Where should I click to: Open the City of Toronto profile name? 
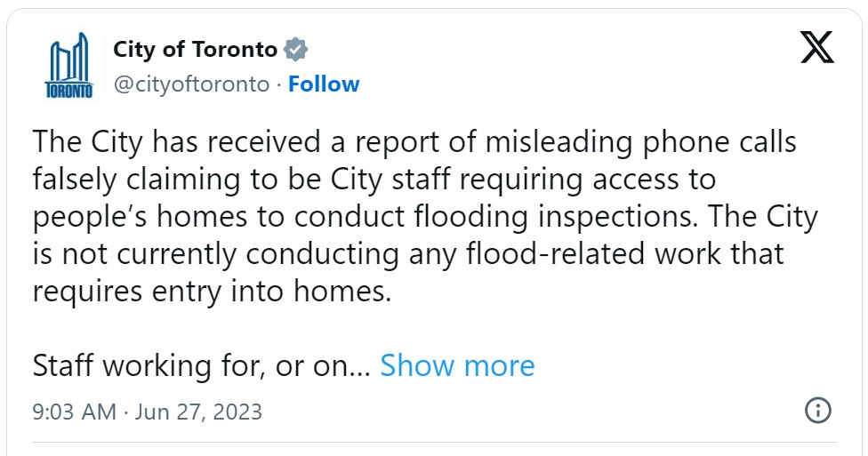pyautogui.click(x=195, y=50)
